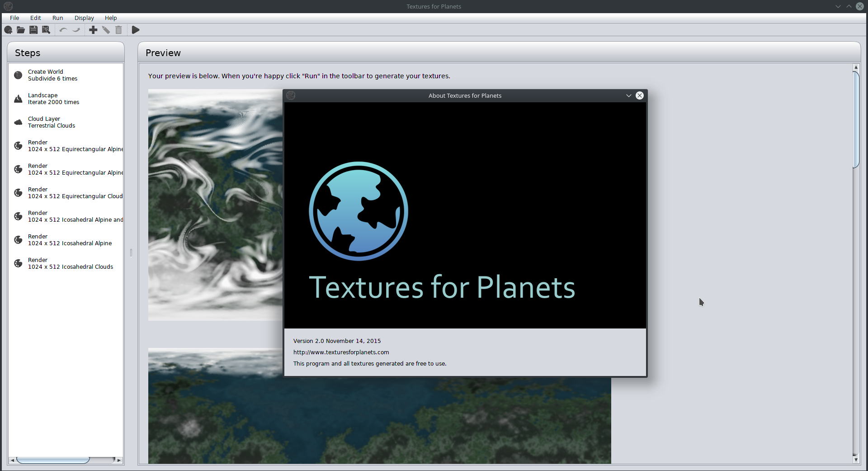Click the main window title bar app icon
This screenshot has width=868, height=471.
click(8, 6)
